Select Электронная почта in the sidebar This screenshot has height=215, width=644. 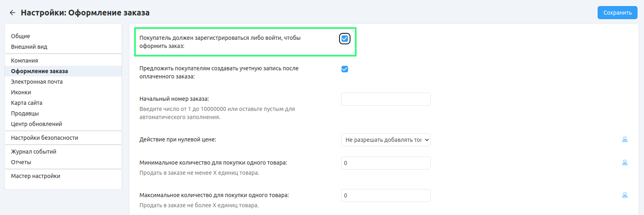(37, 82)
